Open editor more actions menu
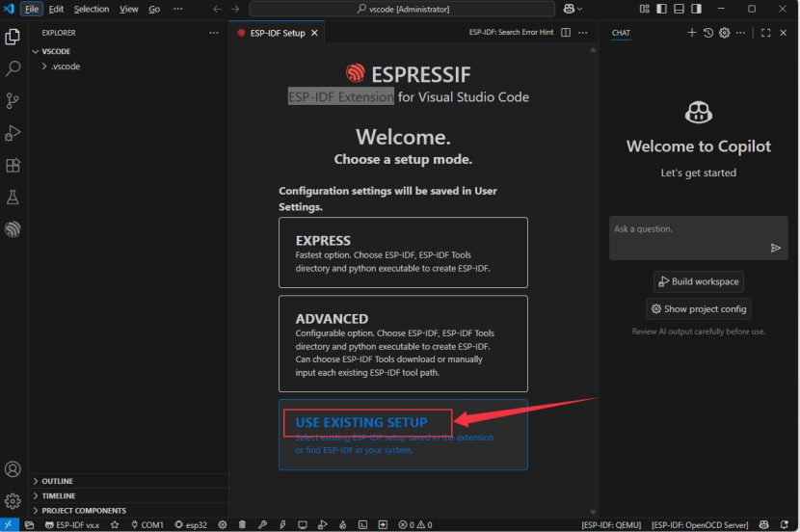The width and height of the screenshot is (800, 532). (x=583, y=33)
